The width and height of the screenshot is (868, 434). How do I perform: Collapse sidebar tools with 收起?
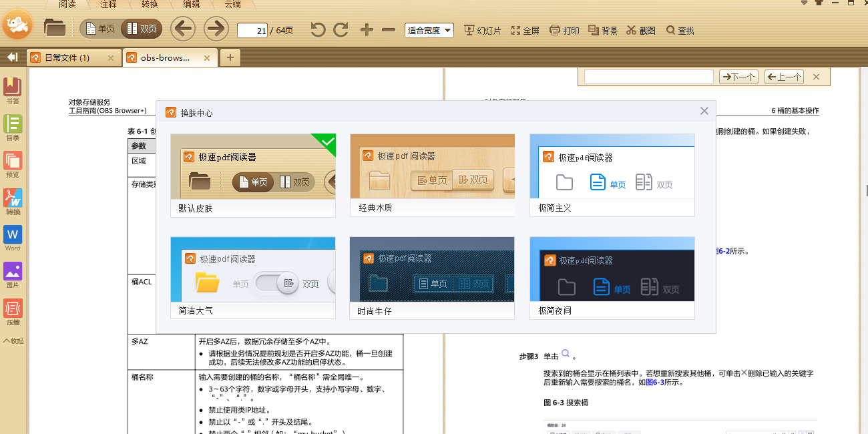pyautogui.click(x=13, y=341)
